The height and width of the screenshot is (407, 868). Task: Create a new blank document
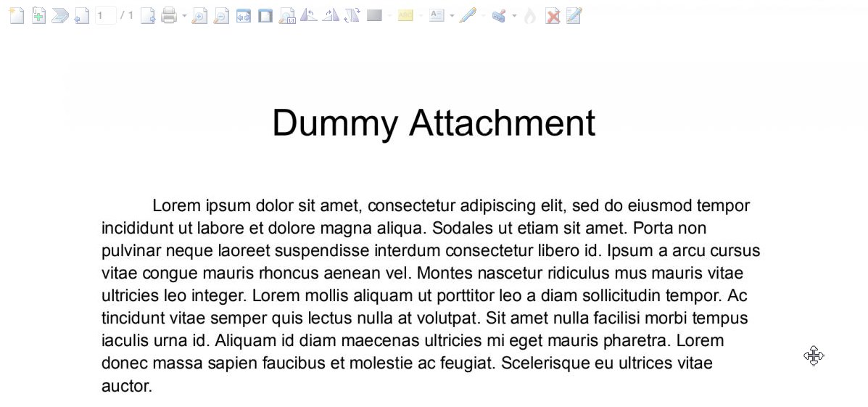(x=17, y=15)
